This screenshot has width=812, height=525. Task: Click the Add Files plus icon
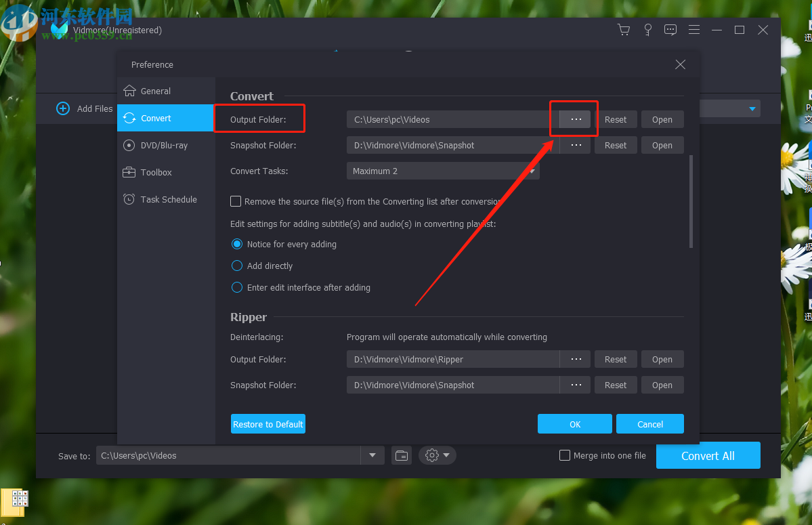click(x=63, y=109)
